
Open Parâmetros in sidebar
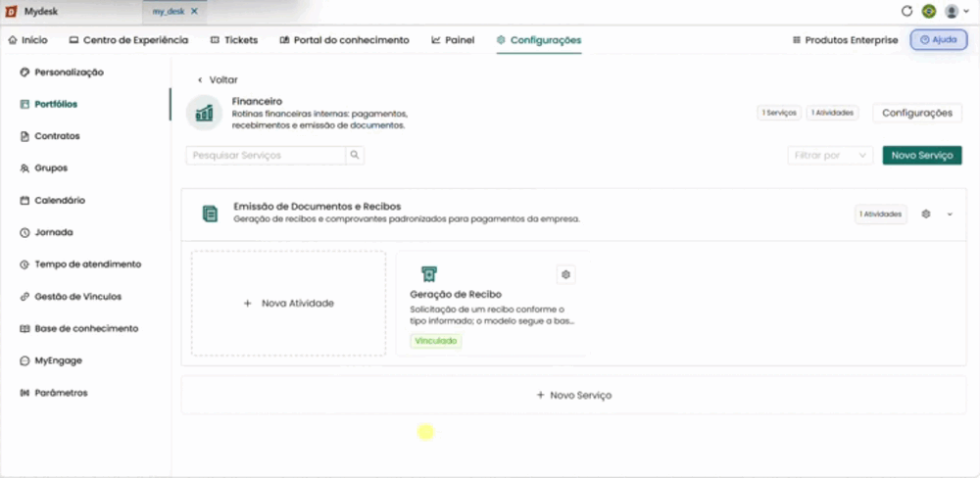point(54,393)
